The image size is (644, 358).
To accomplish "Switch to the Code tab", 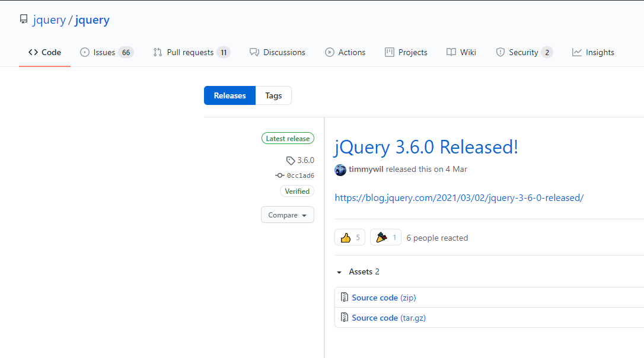I will coord(44,52).
